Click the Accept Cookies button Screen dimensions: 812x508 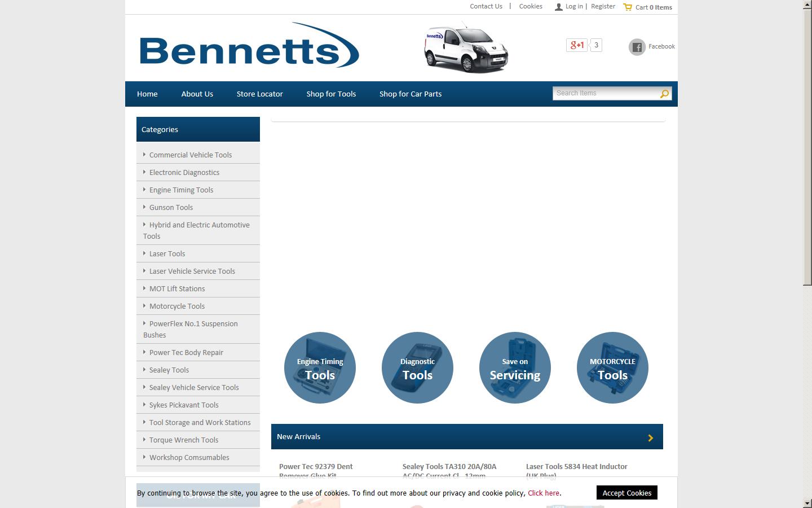click(x=626, y=492)
